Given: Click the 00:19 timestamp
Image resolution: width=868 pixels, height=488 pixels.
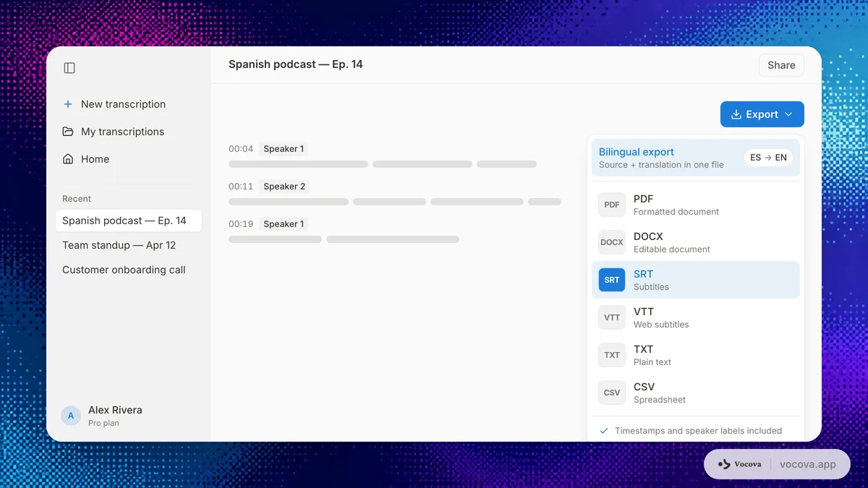Looking at the screenshot, I should (241, 224).
